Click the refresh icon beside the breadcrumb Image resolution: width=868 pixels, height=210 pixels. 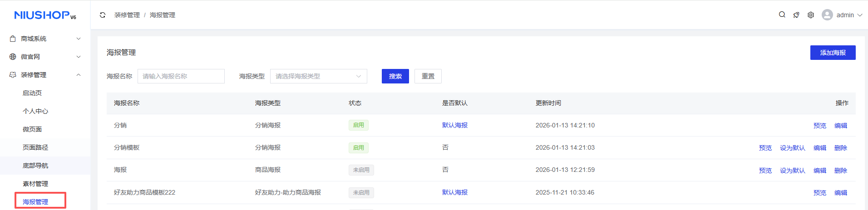pos(103,15)
